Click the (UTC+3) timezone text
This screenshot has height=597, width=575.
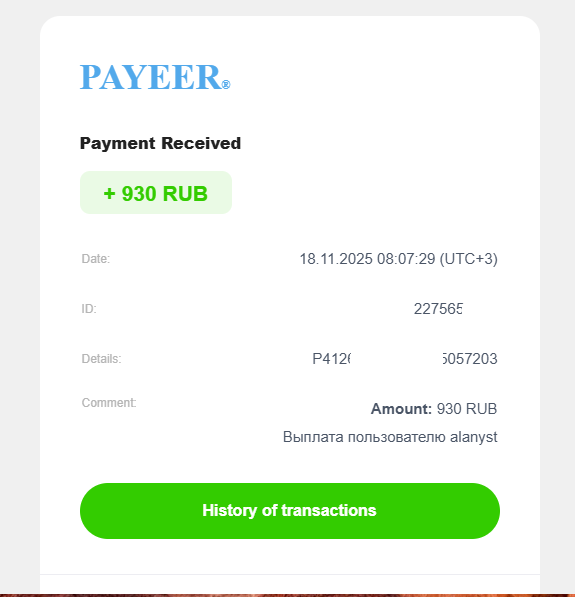(468, 259)
